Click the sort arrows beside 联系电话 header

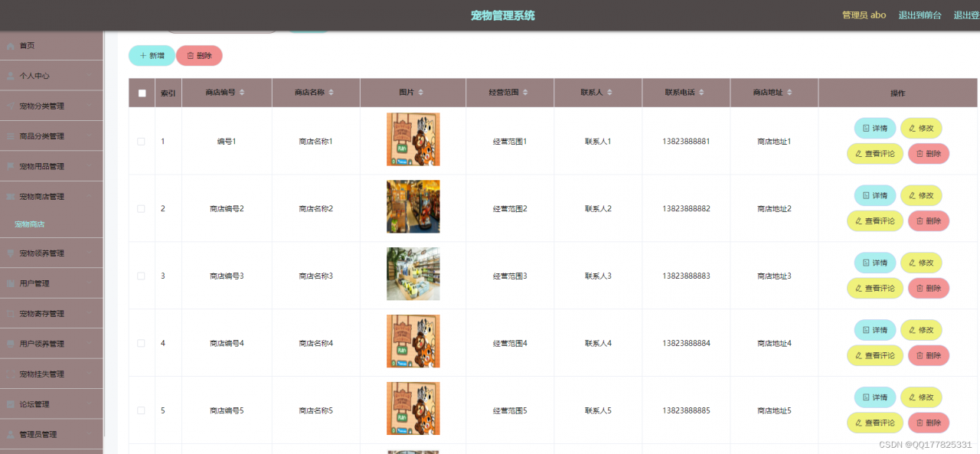(x=702, y=93)
